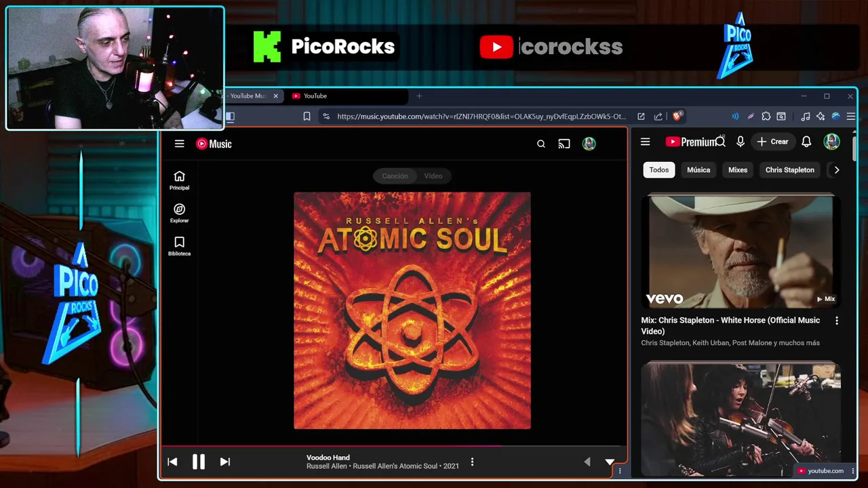
Task: Open the sparkle AI assistant icon
Action: pos(821,117)
